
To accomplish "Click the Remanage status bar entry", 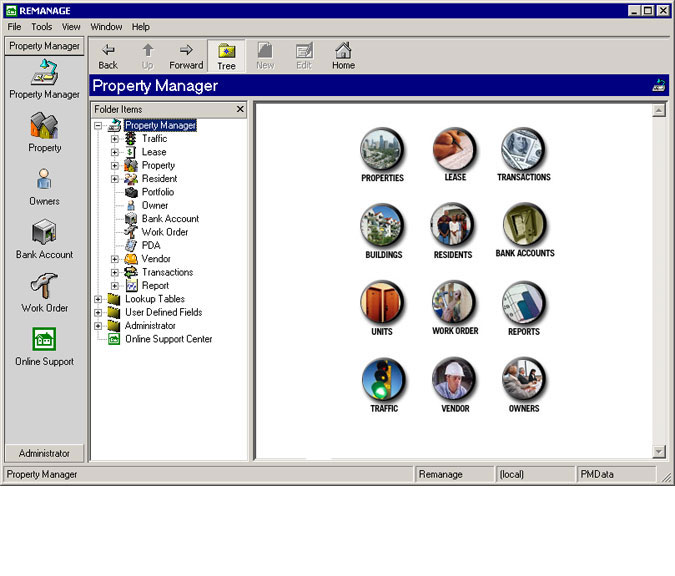I will click(454, 474).
